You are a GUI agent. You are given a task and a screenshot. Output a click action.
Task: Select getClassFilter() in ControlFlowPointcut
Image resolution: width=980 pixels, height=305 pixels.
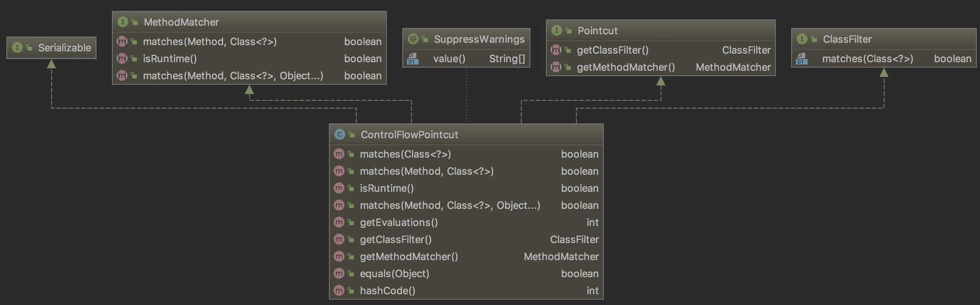(x=396, y=240)
